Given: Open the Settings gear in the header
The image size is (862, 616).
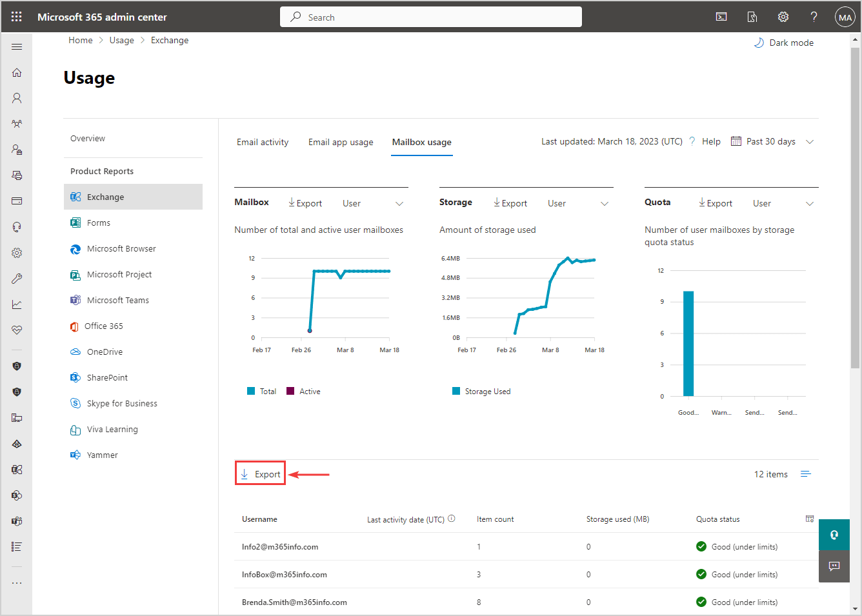Looking at the screenshot, I should 783,16.
